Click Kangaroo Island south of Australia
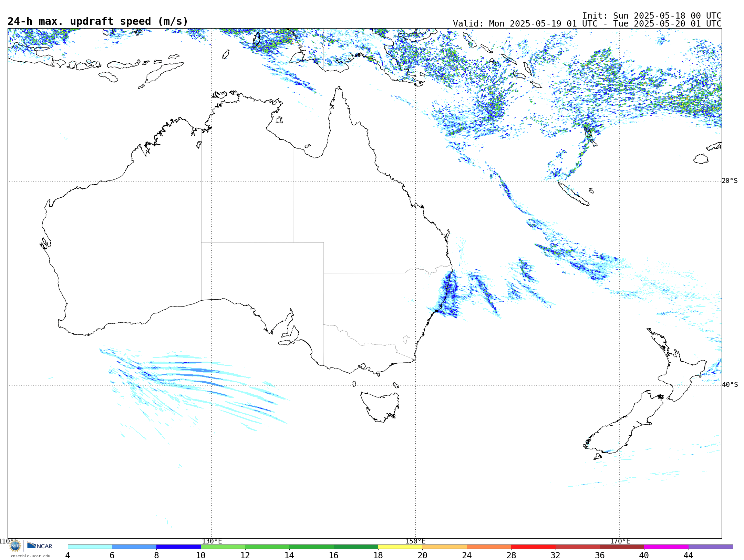744x560 pixels. 286,343
